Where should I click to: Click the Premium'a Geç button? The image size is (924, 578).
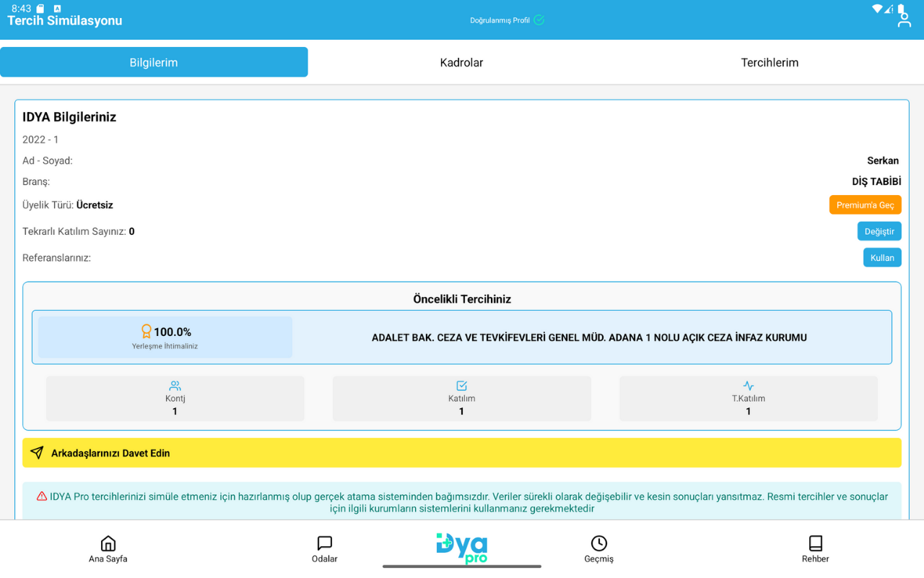[x=865, y=205]
